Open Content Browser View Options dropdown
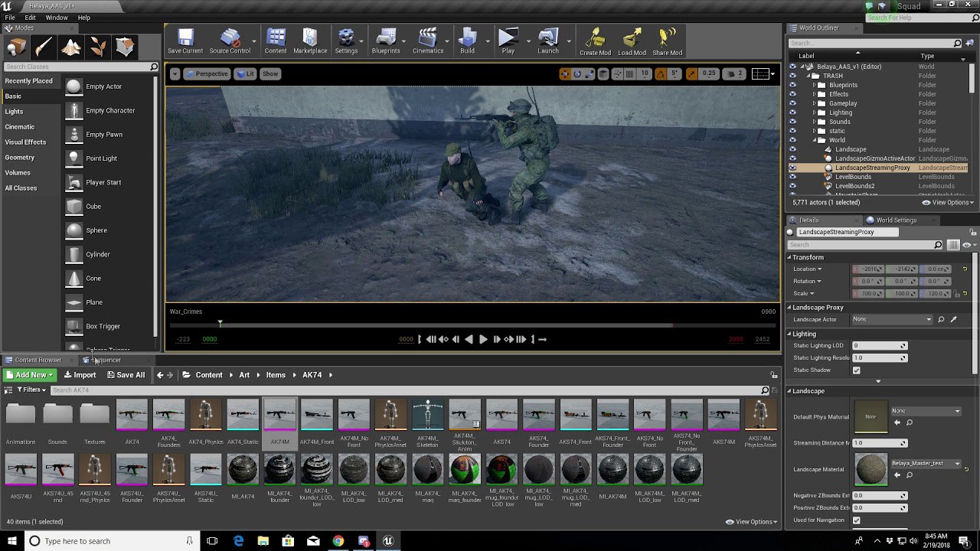The width and height of the screenshot is (980, 551). pyautogui.click(x=751, y=522)
